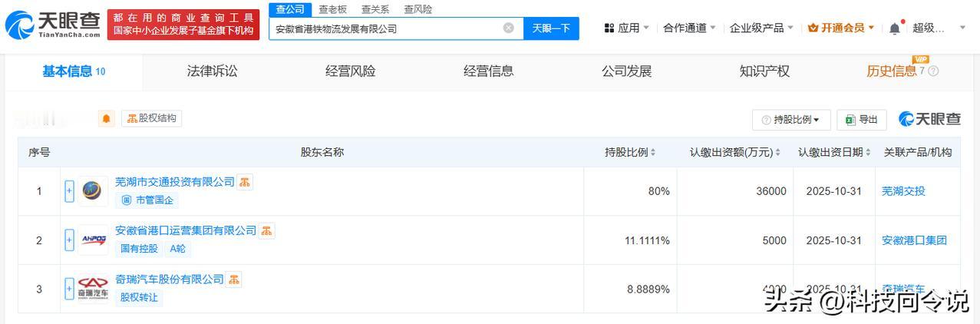
Task: Open the TianYanCha logo home link
Action: (x=54, y=25)
